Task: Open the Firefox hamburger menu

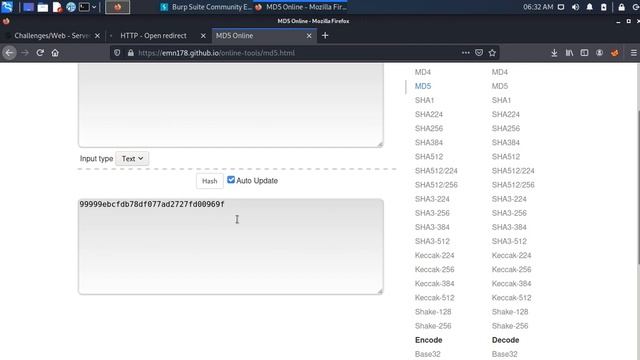Action: 633,53
